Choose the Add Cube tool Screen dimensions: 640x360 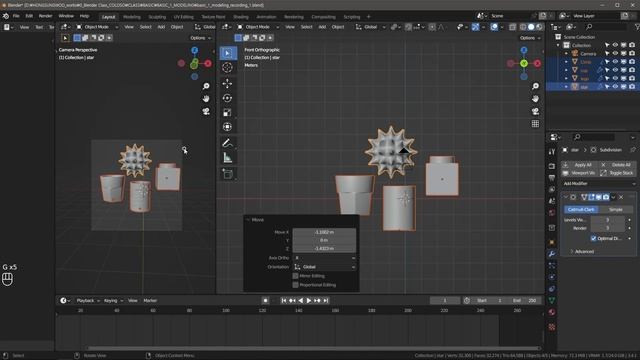tap(227, 174)
